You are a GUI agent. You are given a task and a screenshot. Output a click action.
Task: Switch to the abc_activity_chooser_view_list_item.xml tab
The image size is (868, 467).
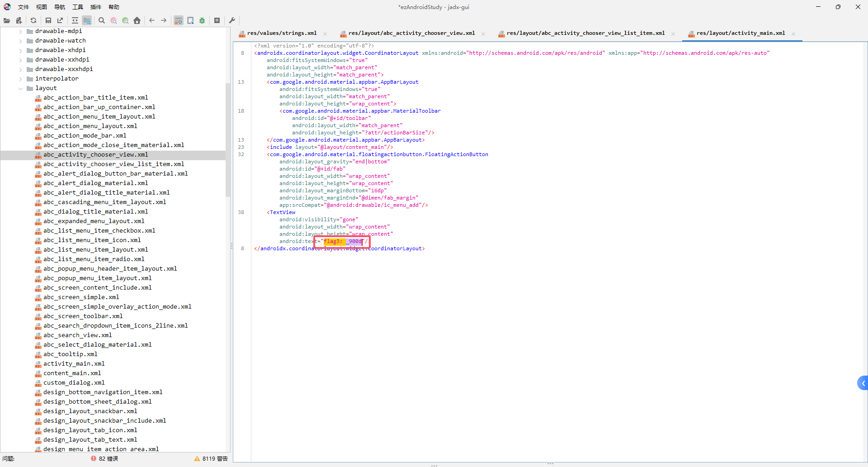pos(585,33)
